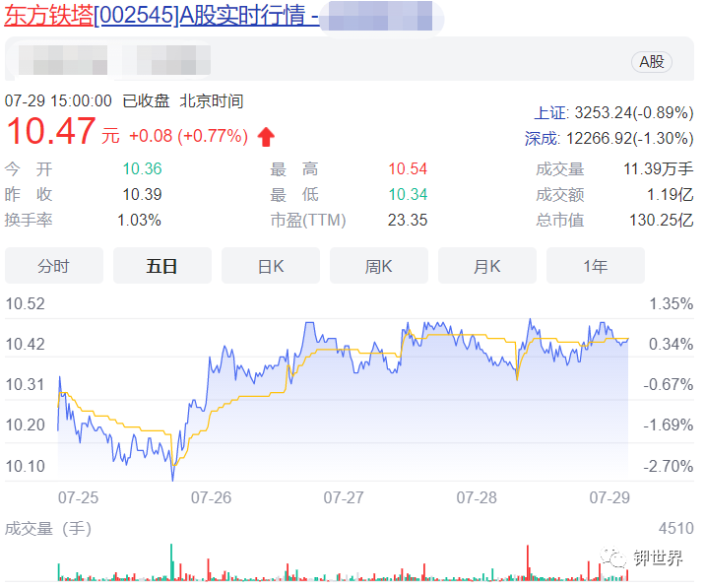Click the 市盈(TTM) value 23.35

tap(408, 220)
